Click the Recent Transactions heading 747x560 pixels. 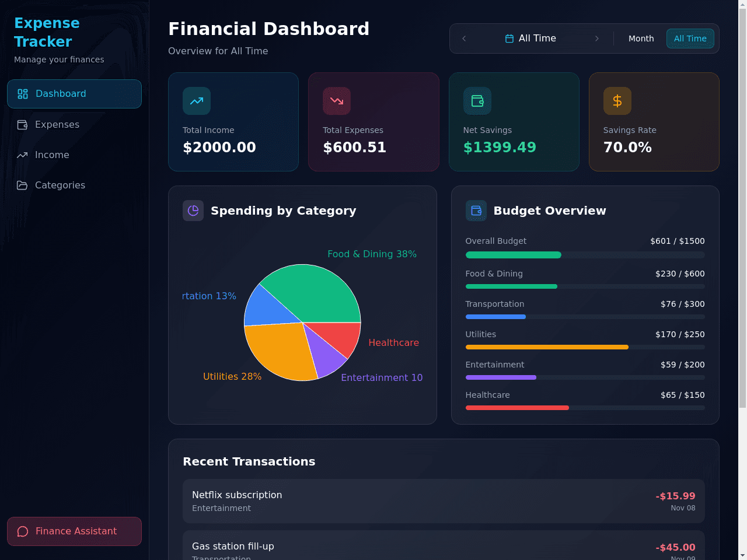(249, 461)
